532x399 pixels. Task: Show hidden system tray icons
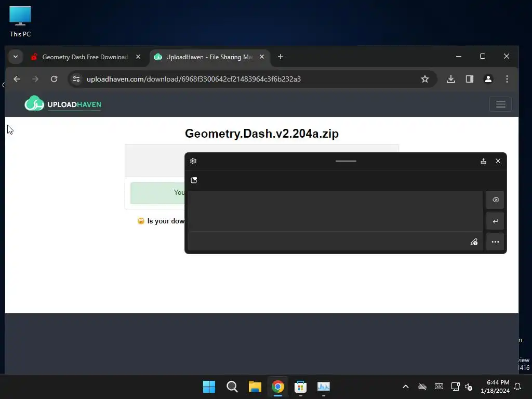(405, 387)
